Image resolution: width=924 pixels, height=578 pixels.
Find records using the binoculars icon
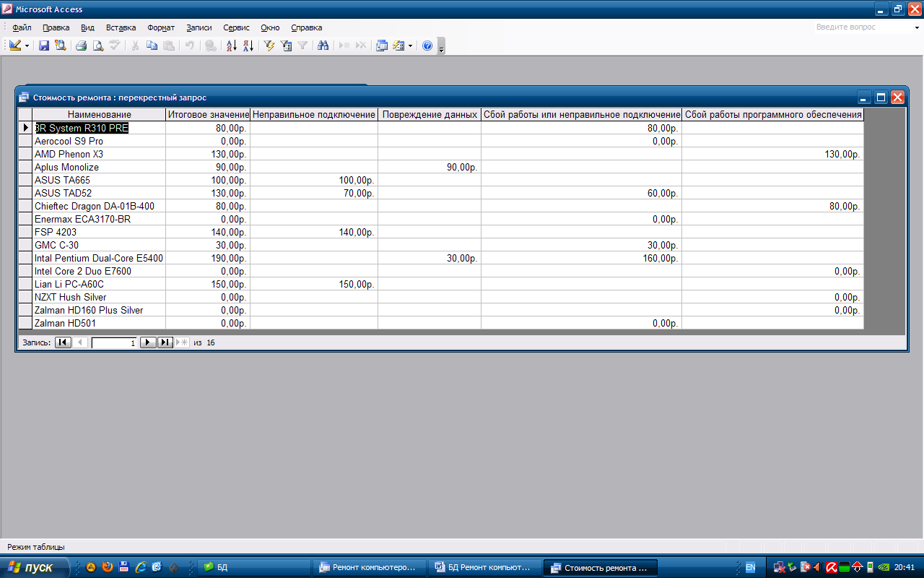point(323,46)
